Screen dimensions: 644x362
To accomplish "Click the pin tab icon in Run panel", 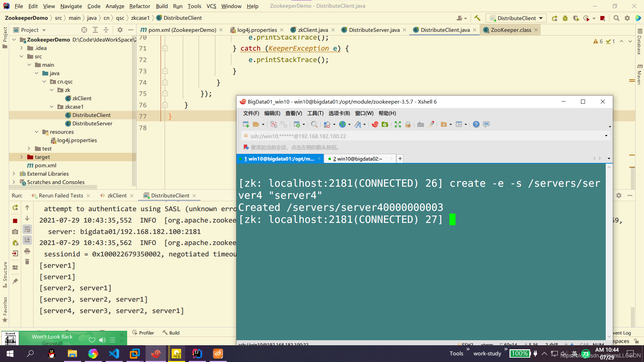I will point(15,281).
